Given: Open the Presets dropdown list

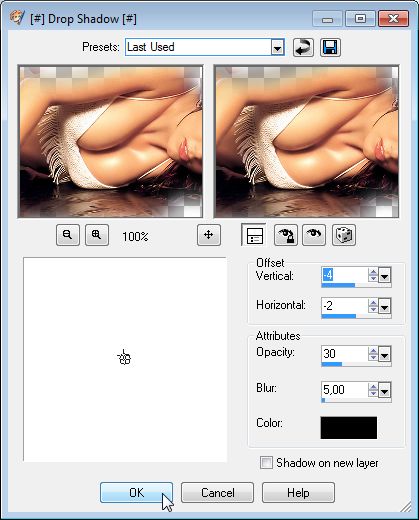Looking at the screenshot, I should (x=277, y=47).
